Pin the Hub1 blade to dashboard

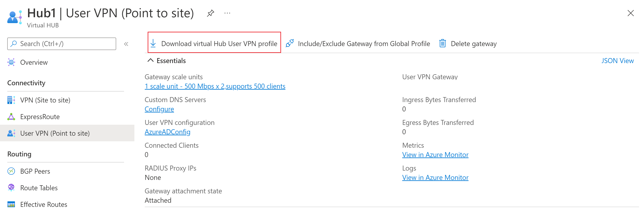[211, 13]
